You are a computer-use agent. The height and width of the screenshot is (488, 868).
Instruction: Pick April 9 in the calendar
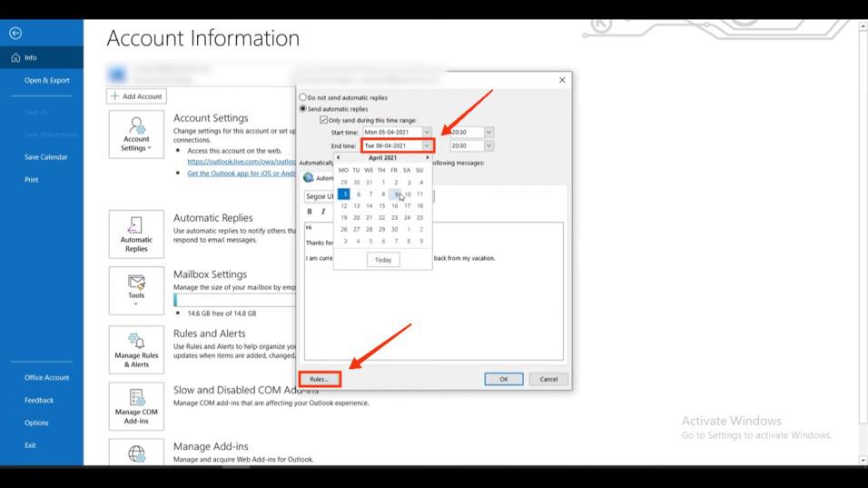tap(395, 194)
